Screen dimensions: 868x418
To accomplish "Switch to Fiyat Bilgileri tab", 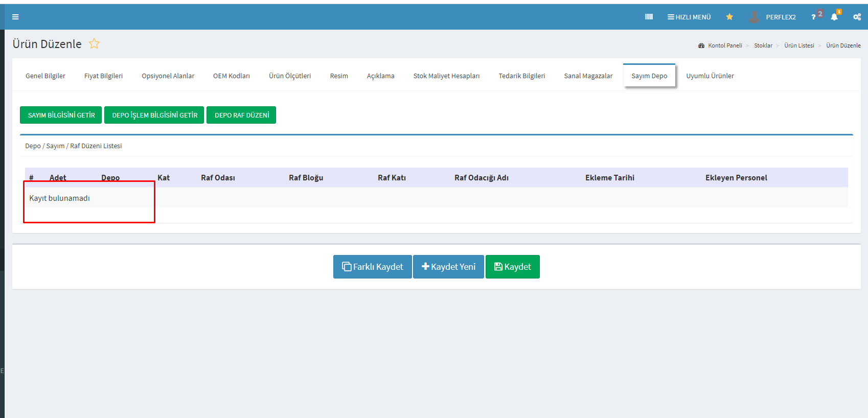I will tap(103, 76).
